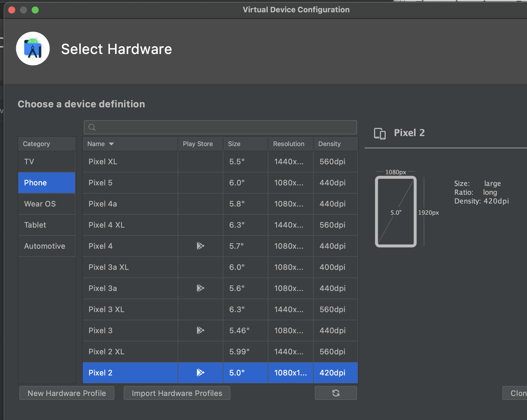Sort by clicking the Name column arrow

click(x=111, y=144)
